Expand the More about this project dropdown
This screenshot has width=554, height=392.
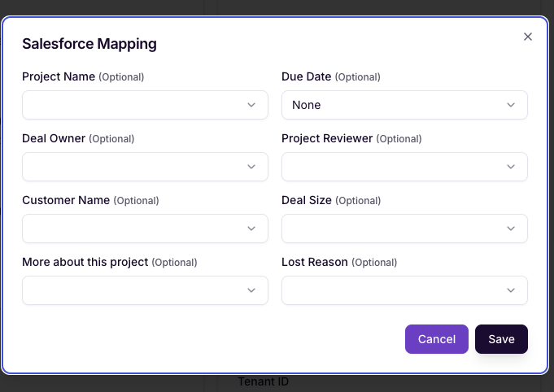[x=145, y=290]
